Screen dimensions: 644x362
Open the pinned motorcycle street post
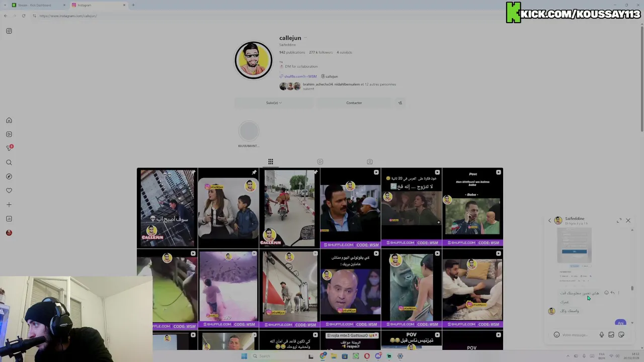click(289, 208)
